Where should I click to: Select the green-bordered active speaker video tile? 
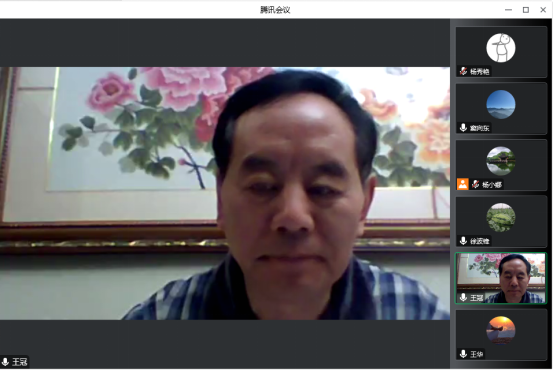pos(501,278)
